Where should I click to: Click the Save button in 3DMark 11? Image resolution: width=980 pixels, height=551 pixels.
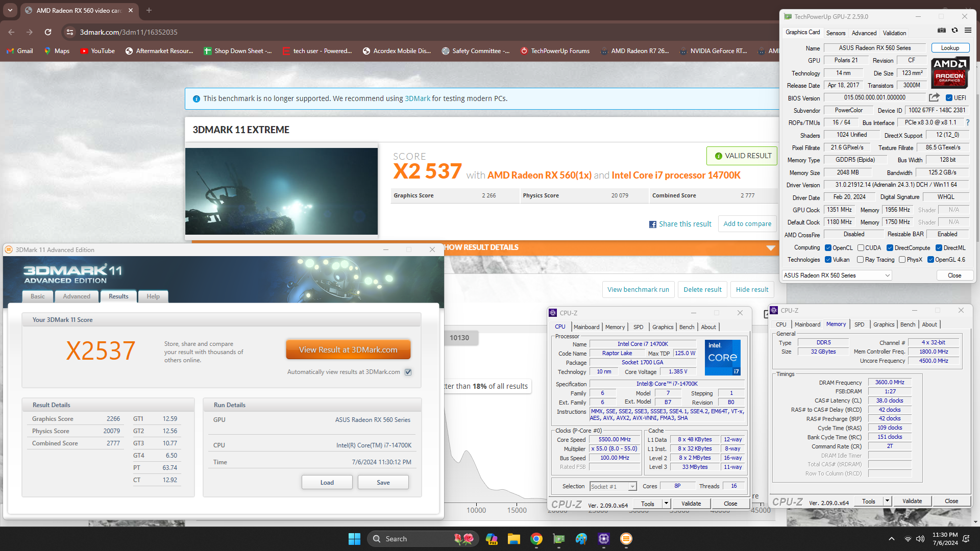pyautogui.click(x=383, y=483)
